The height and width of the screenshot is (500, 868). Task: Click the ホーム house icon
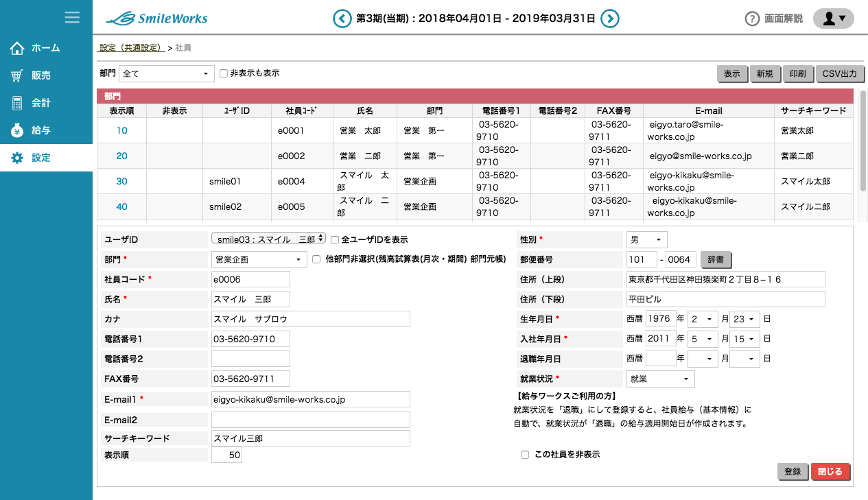[x=17, y=48]
